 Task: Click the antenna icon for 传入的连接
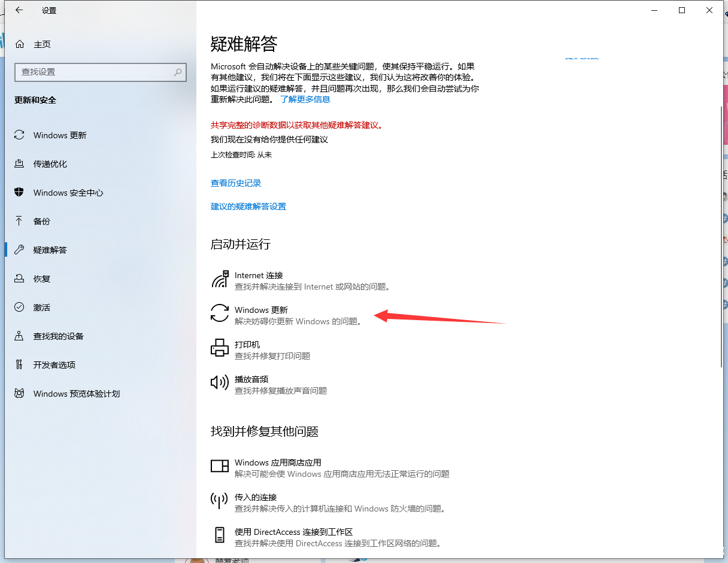click(x=220, y=501)
